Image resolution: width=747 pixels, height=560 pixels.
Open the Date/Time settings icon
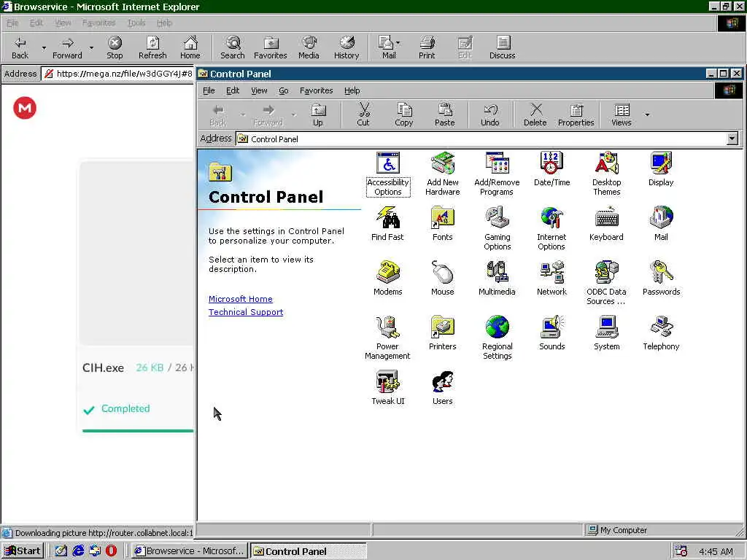551,169
